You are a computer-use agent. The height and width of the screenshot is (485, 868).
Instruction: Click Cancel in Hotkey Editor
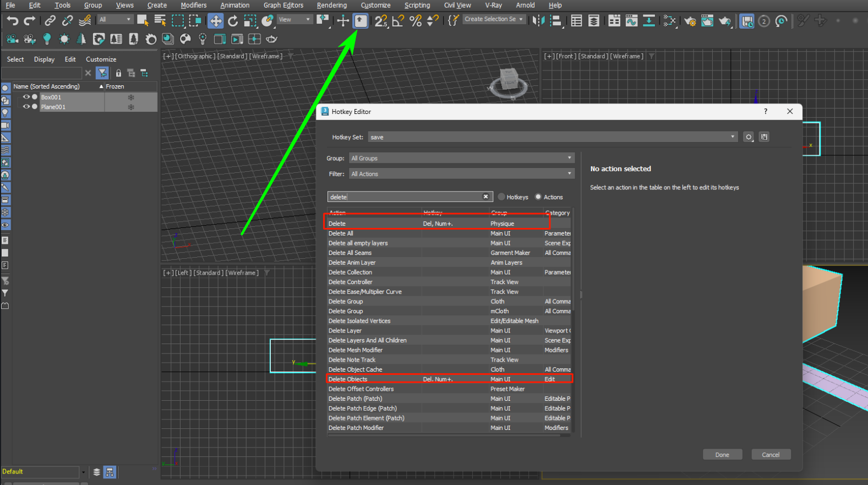pyautogui.click(x=771, y=455)
